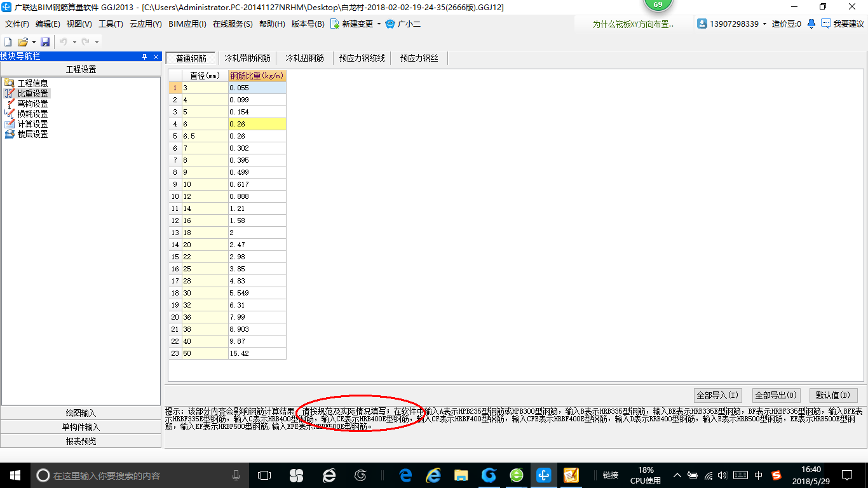
Task: Select the weight cell 0.055 in row 1
Action: tap(257, 88)
